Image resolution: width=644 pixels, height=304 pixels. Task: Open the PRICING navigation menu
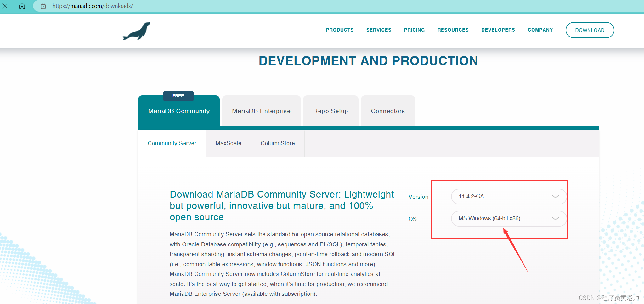click(x=414, y=30)
